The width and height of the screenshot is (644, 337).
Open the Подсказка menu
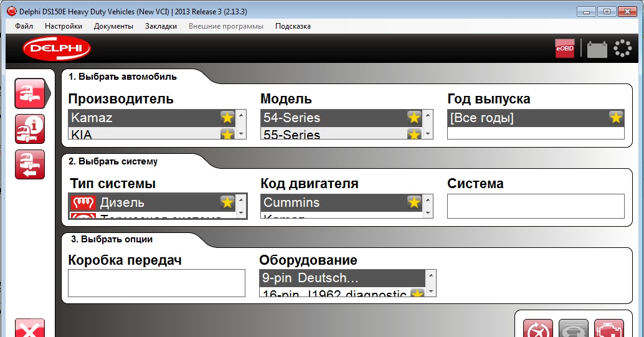tap(293, 26)
